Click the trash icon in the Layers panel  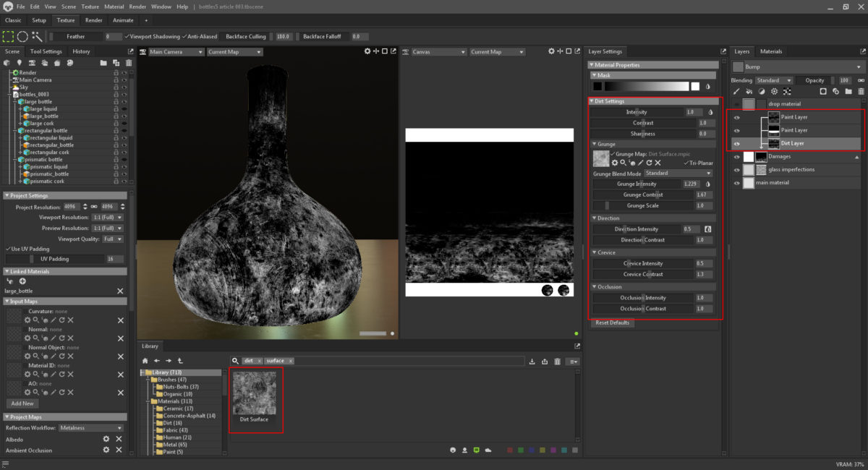(860, 91)
